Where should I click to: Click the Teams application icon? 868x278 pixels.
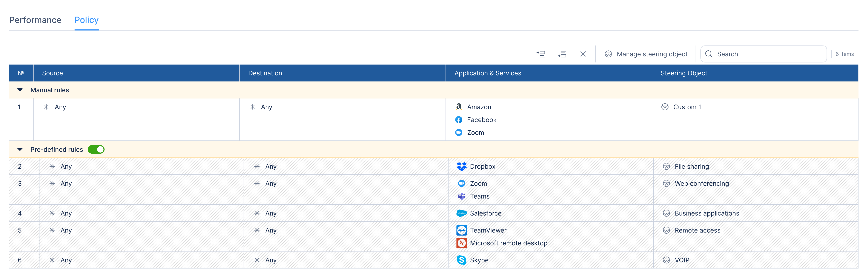pyautogui.click(x=462, y=196)
